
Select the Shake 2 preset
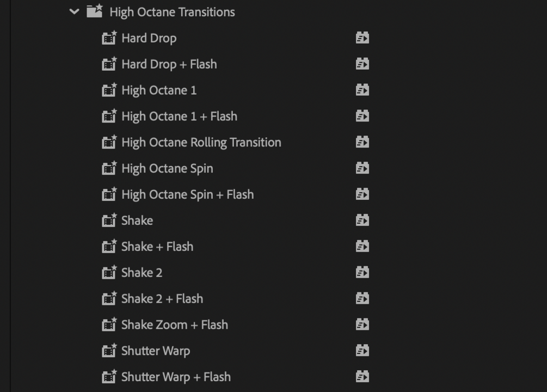142,273
